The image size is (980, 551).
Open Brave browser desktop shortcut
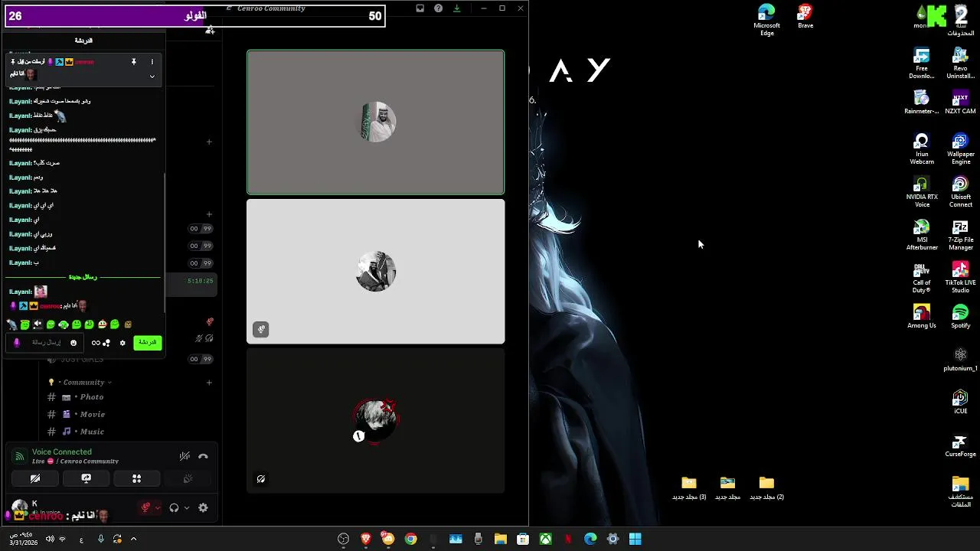tap(805, 17)
